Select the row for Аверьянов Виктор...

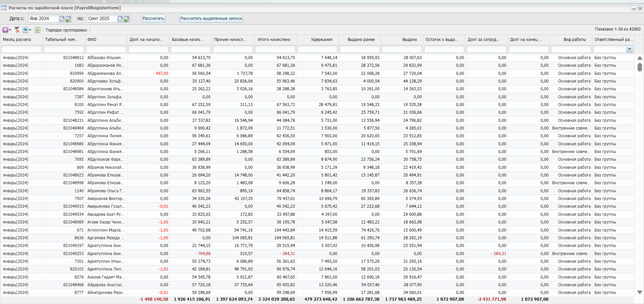(317, 199)
